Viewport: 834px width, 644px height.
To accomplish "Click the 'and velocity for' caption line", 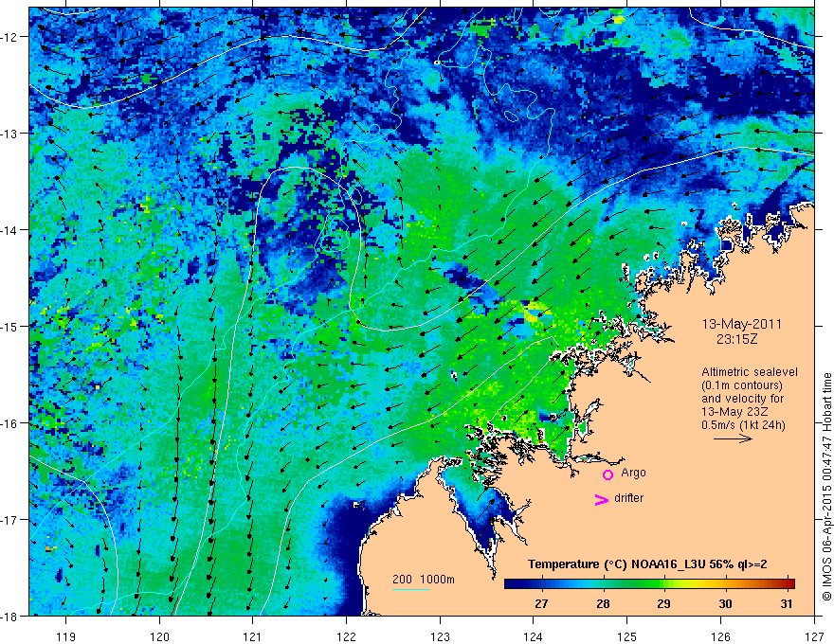I will click(742, 399).
